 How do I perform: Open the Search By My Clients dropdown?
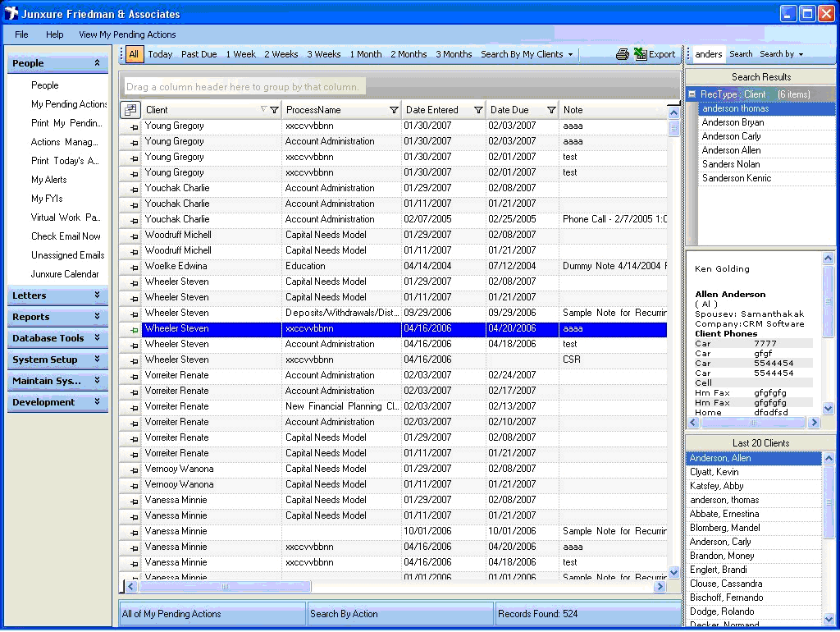coord(527,54)
